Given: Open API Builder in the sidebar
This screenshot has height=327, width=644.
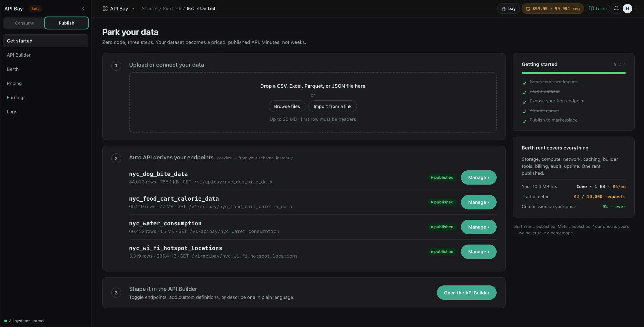Looking at the screenshot, I should click(x=46, y=55).
